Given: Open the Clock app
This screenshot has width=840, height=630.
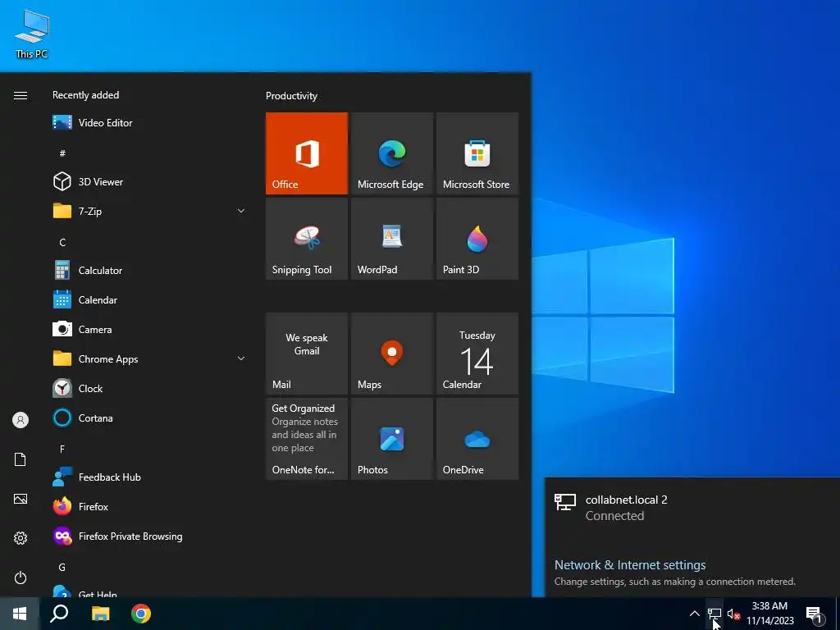Looking at the screenshot, I should click(x=150, y=388).
